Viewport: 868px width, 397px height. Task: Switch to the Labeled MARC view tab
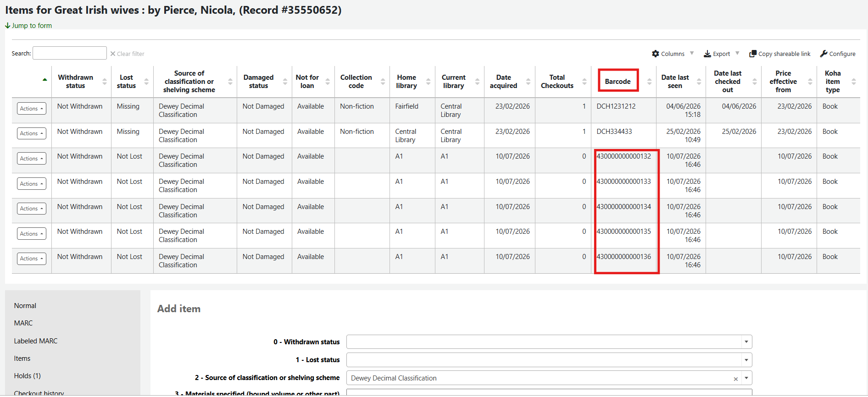[36, 341]
